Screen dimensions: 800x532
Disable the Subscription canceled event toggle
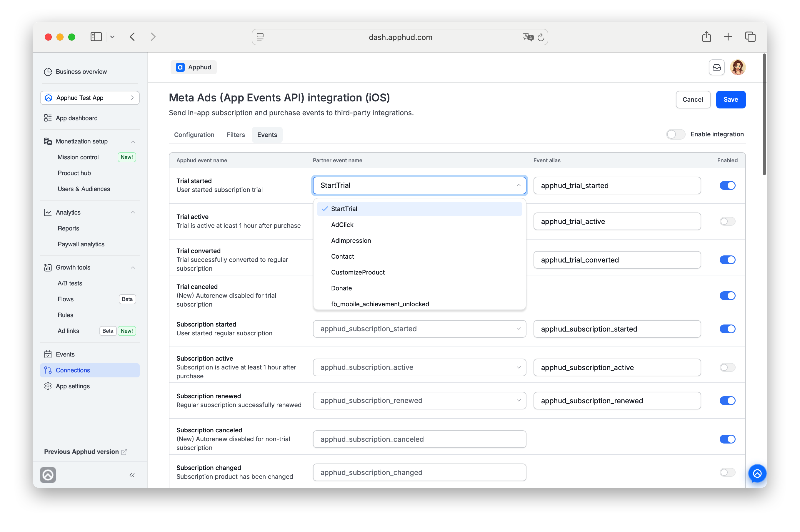click(727, 439)
